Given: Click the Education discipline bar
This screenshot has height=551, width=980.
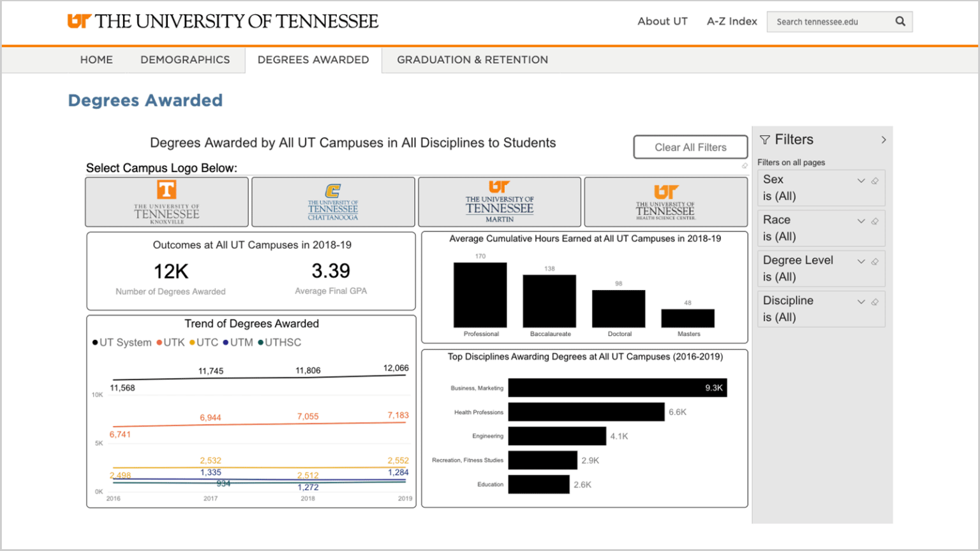Looking at the screenshot, I should pyautogui.click(x=539, y=484).
